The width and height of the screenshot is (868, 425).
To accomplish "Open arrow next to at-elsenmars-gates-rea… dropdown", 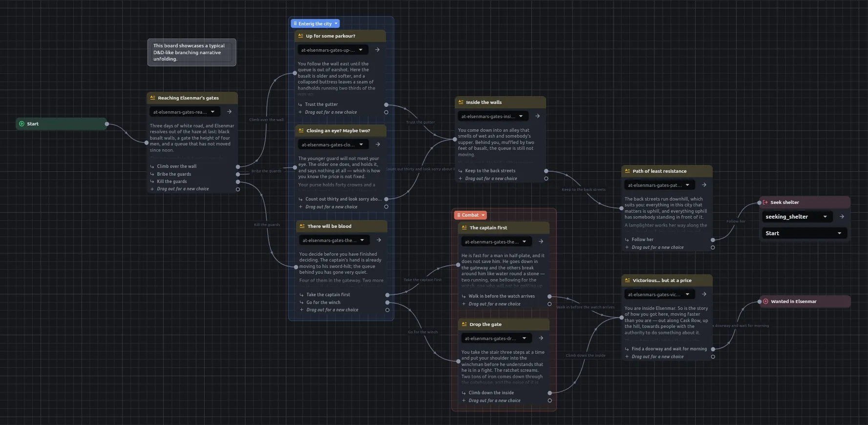I will 229,112.
